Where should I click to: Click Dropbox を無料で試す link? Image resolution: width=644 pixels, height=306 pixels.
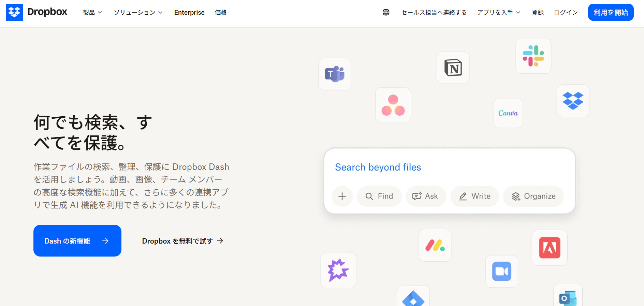pos(182,241)
